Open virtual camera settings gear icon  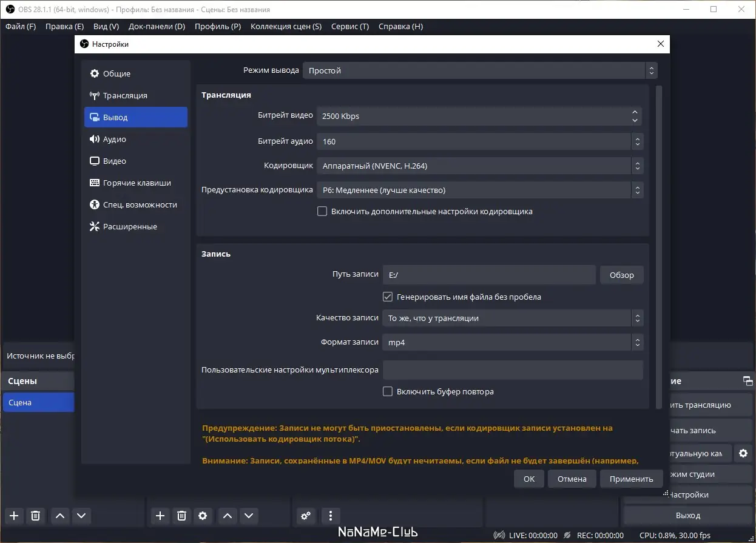point(743,453)
